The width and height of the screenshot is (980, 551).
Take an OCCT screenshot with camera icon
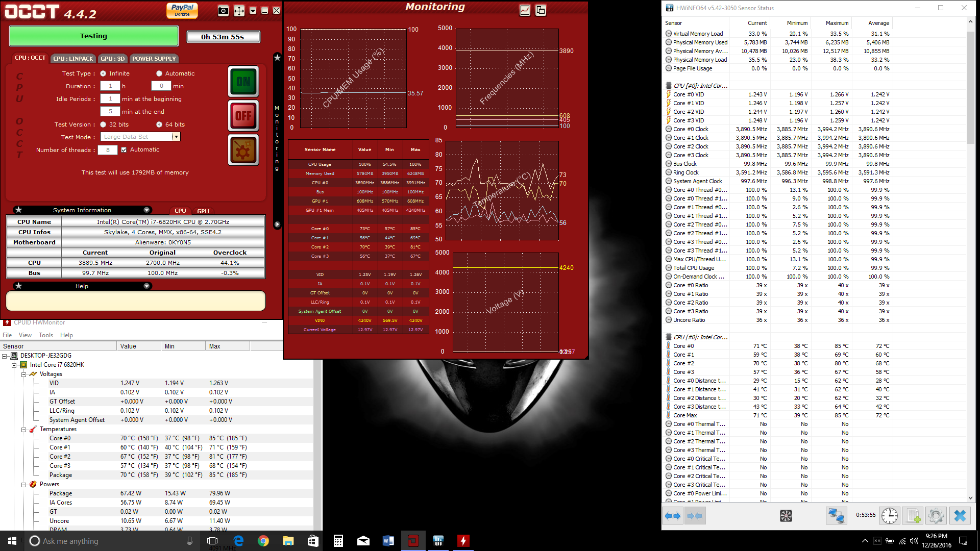click(223, 11)
